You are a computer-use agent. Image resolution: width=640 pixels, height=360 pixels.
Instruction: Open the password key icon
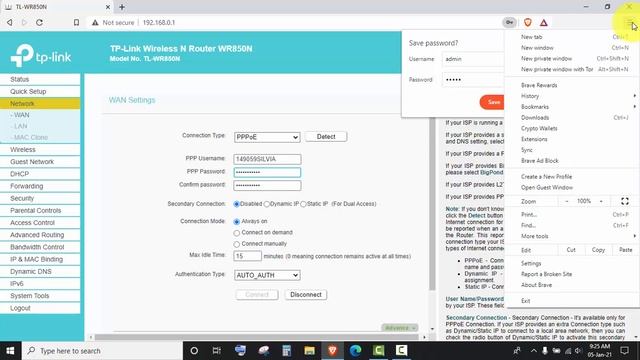pos(509,22)
